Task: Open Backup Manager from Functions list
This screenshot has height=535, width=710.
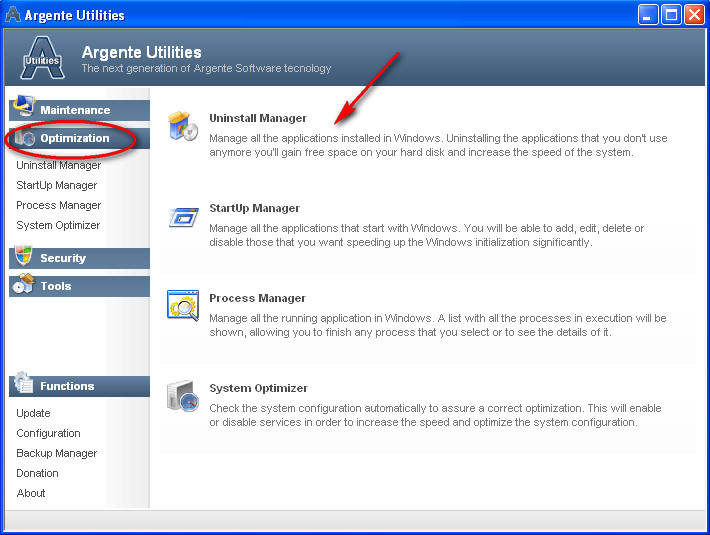Action: (x=57, y=454)
